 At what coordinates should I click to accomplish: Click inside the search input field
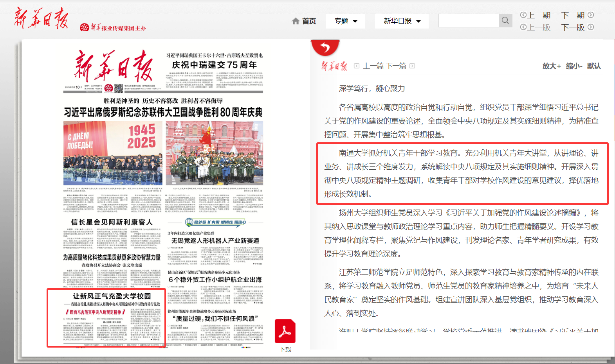(469, 21)
